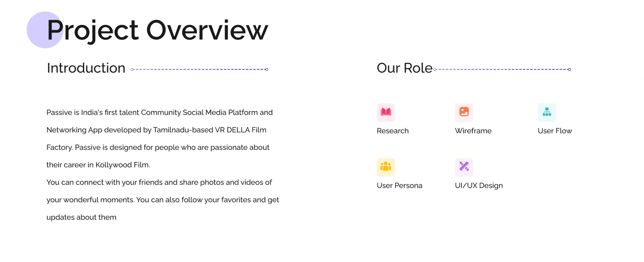The width and height of the screenshot is (644, 262).
Task: Select the UI/UX Design label
Action: [479, 186]
